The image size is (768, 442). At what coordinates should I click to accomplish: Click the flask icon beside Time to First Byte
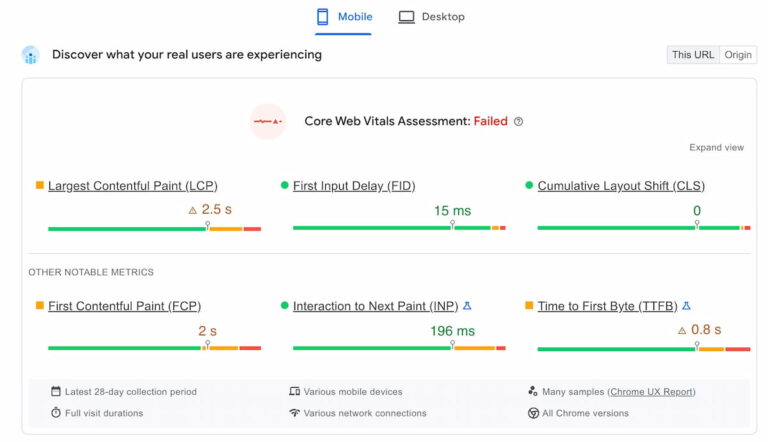coord(686,306)
